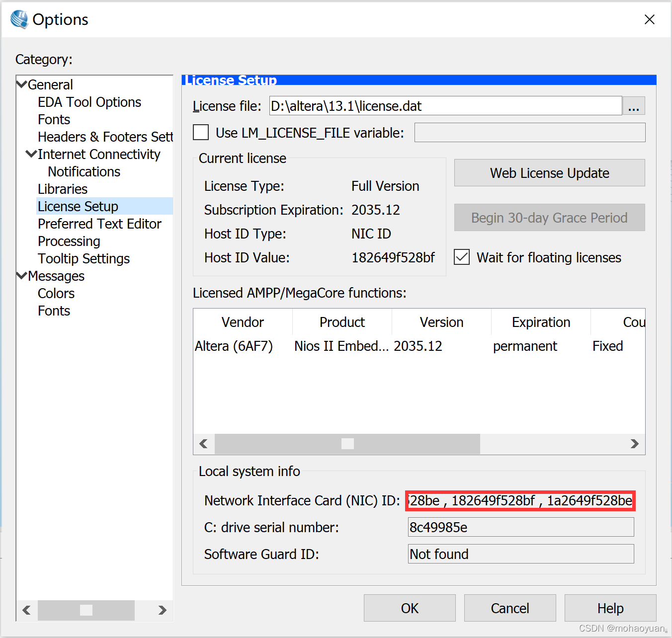Close the Options dialog
The image size is (672, 638).
click(649, 19)
